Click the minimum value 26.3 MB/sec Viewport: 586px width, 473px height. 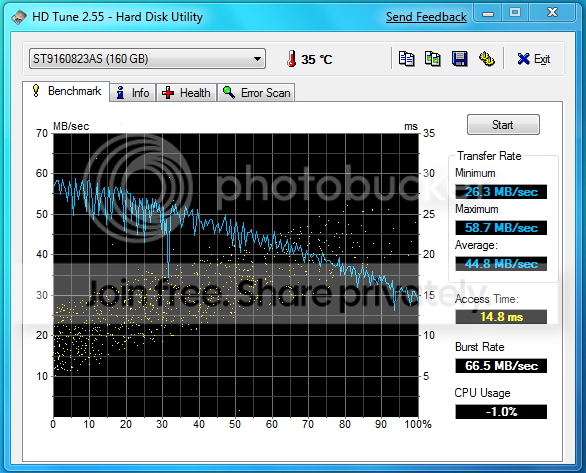(501, 192)
